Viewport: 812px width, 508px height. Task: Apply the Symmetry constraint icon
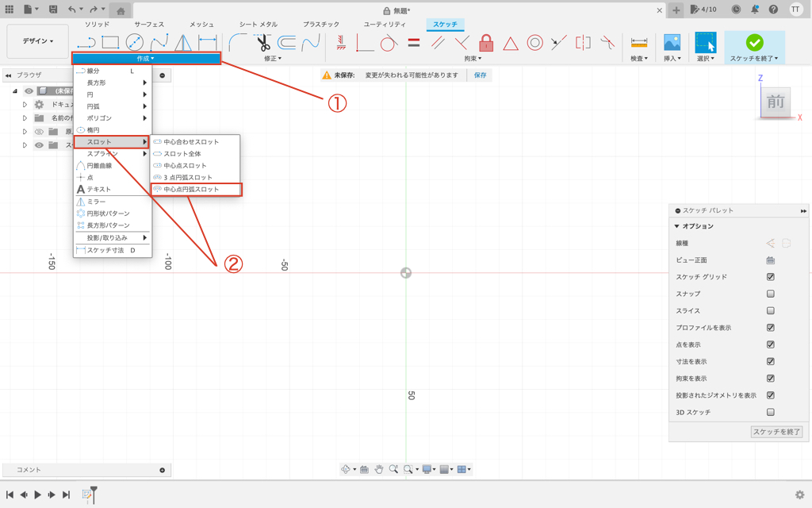[x=583, y=43]
